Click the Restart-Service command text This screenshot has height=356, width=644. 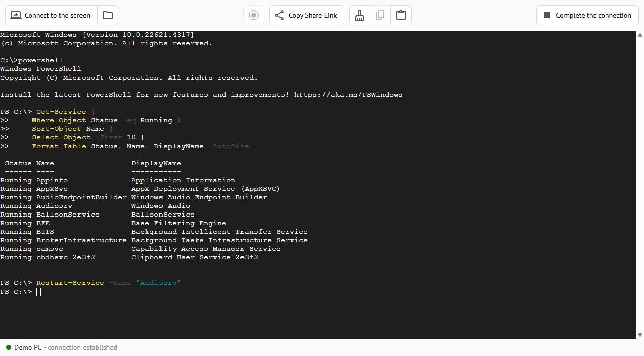coord(70,283)
